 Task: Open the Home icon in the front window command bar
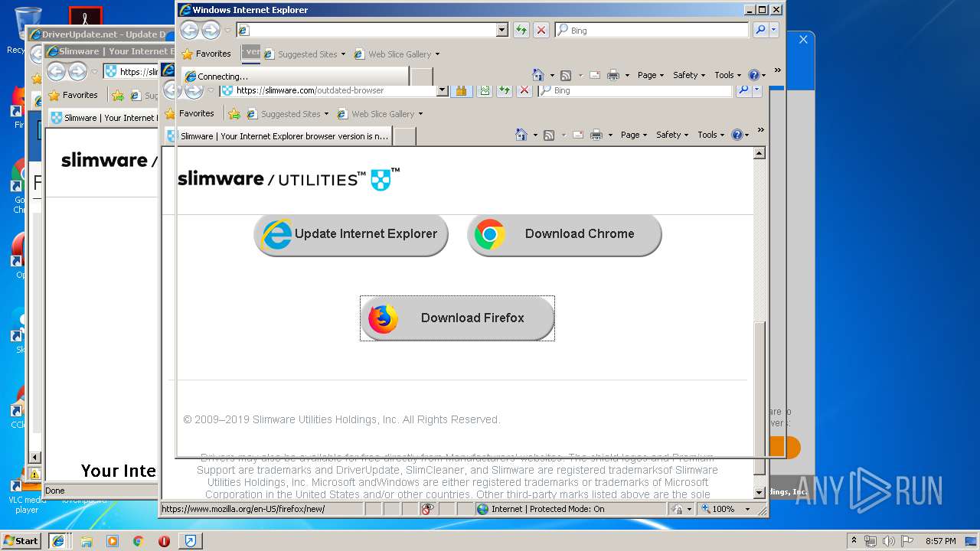pyautogui.click(x=538, y=75)
